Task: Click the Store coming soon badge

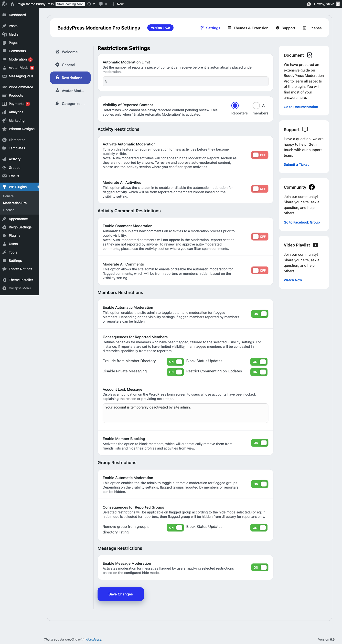Action: coord(70,4)
